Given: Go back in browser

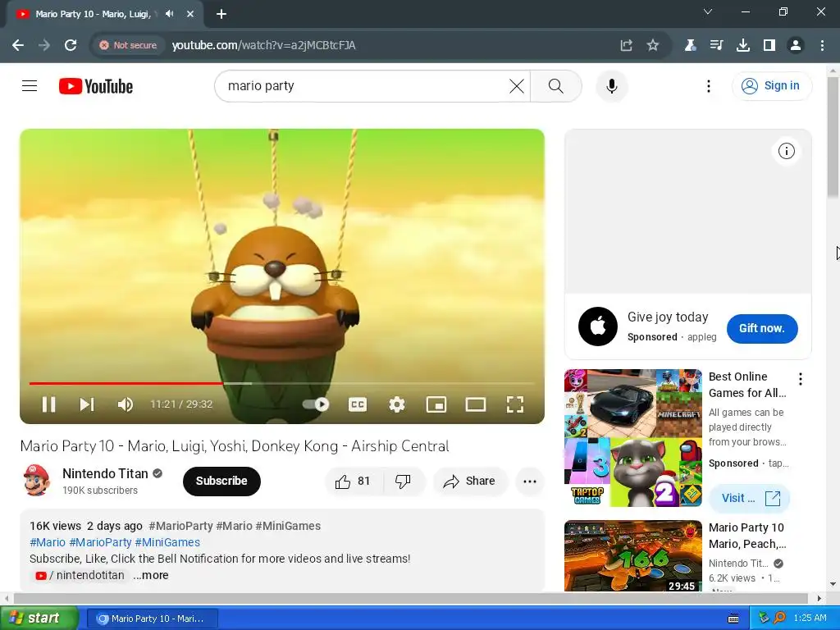Looking at the screenshot, I should pos(18,45).
